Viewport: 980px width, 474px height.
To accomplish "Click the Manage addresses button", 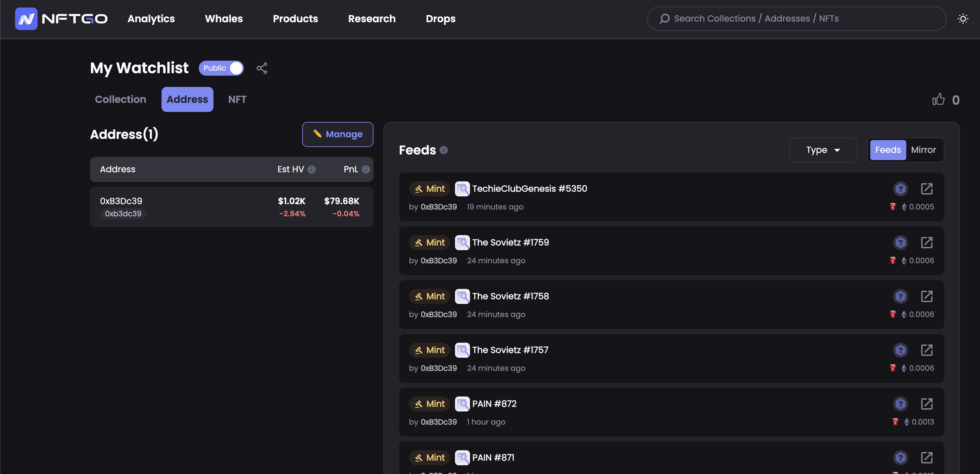I will tap(337, 134).
